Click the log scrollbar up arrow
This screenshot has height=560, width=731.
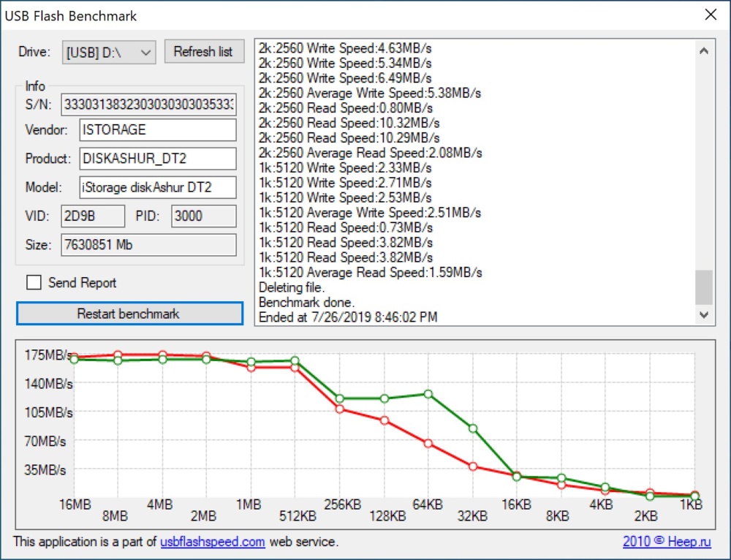(704, 51)
